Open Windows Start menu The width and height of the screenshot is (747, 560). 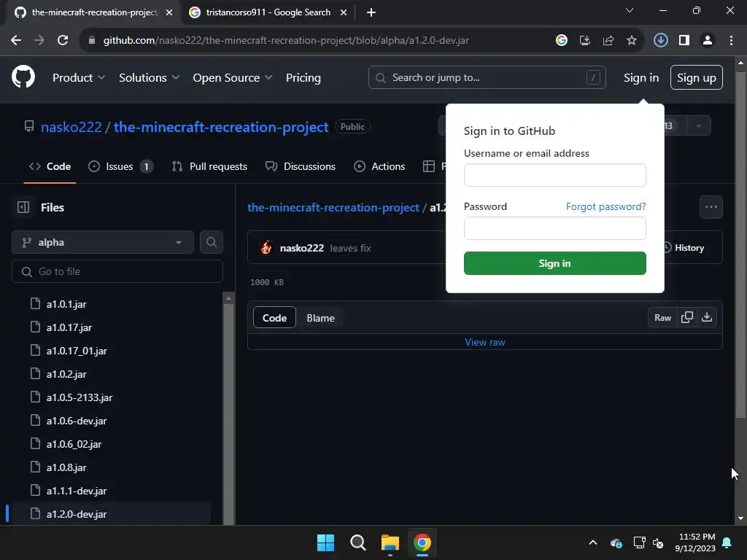tap(326, 542)
